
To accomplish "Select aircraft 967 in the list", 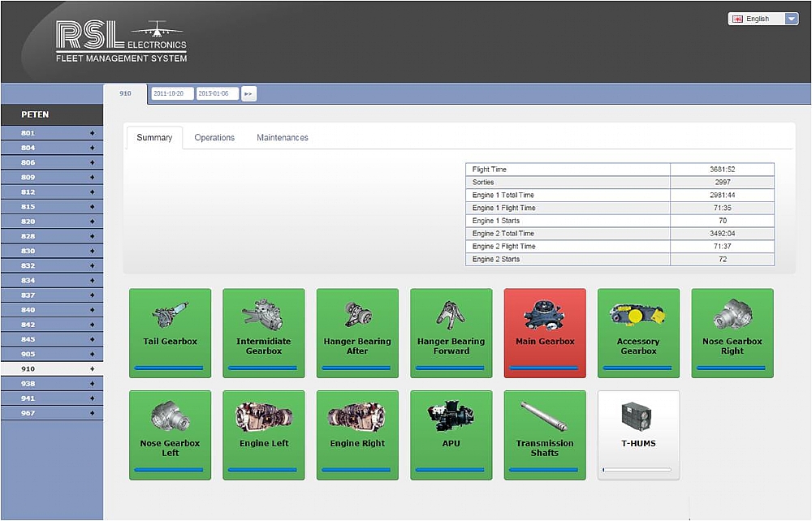I will coord(52,413).
